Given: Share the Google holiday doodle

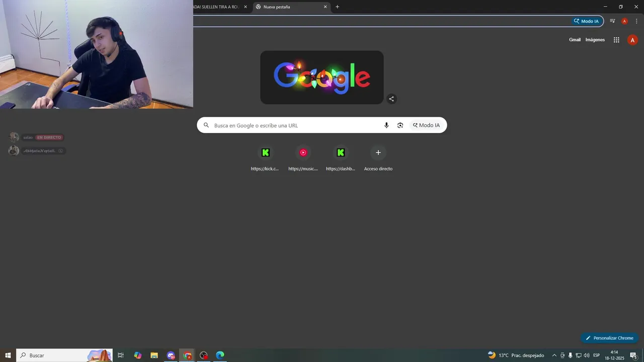Looking at the screenshot, I should [x=391, y=99].
